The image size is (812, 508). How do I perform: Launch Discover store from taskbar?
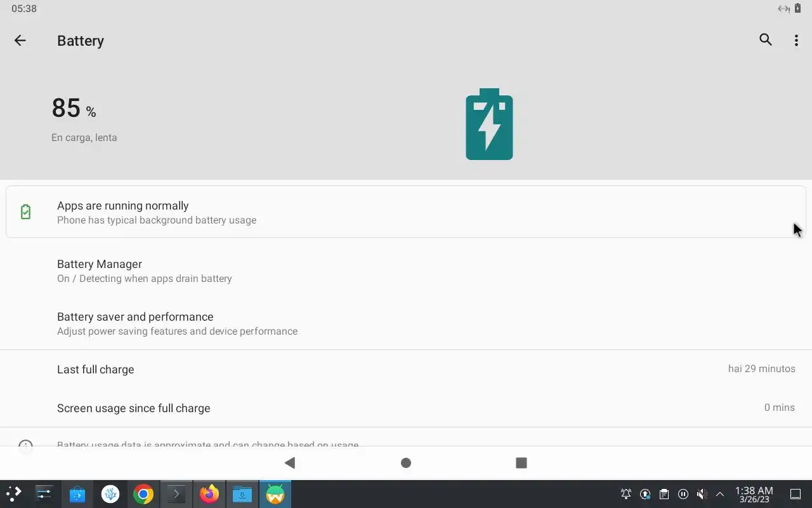77,493
